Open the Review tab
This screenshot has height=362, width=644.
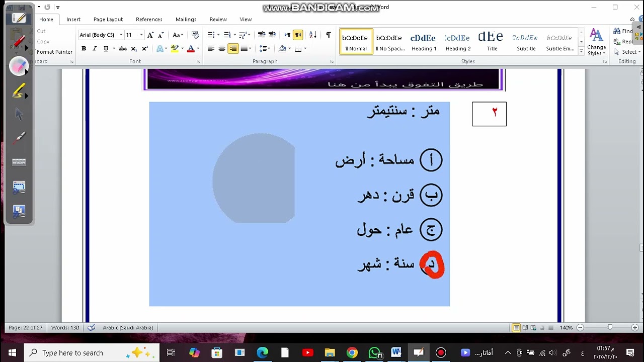218,19
